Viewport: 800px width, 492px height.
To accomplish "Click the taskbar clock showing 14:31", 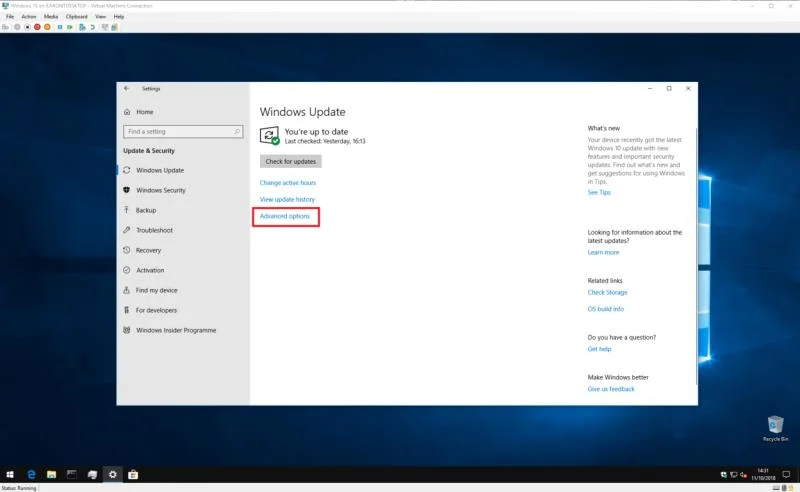I will coord(763,475).
